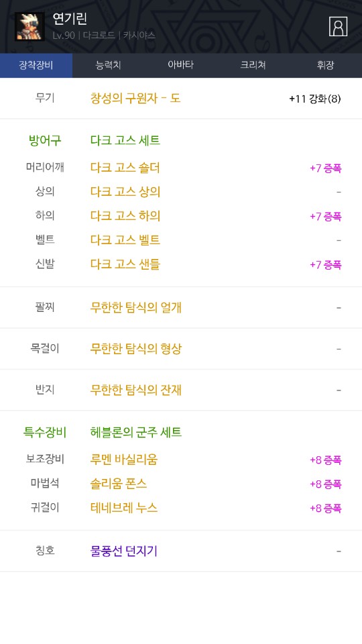Viewport: 362px width, 644px height.
Task: Open title 물풍선 던지기
Action: point(124,551)
